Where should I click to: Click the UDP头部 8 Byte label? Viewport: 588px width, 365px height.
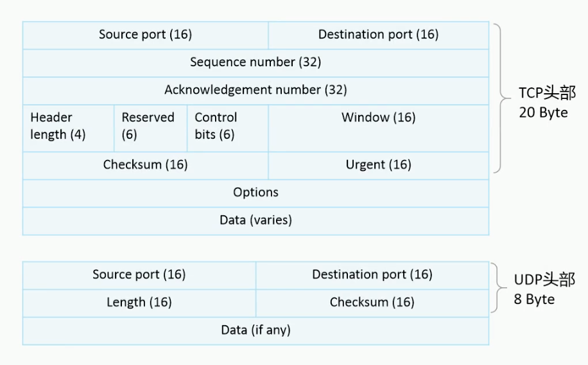(x=544, y=289)
